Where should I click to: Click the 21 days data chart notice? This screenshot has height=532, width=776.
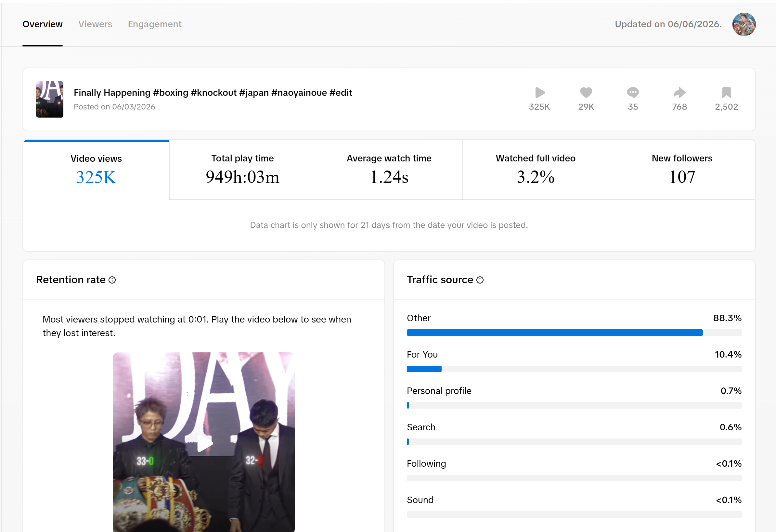point(389,225)
